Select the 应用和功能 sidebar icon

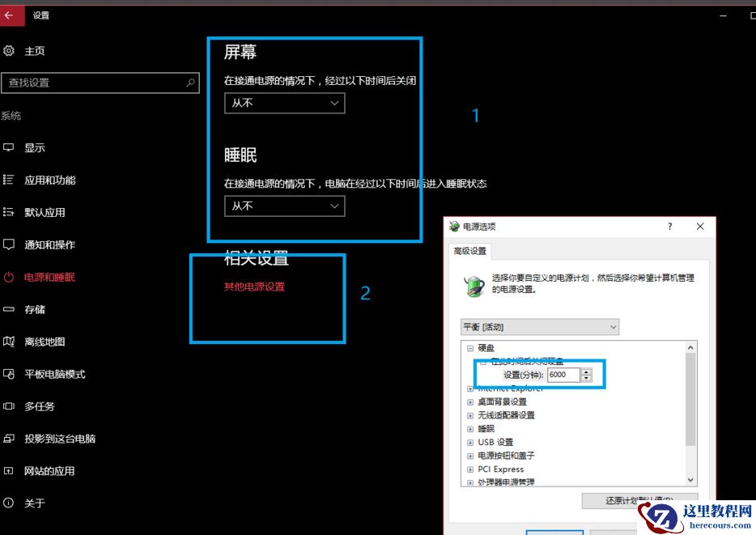point(10,180)
